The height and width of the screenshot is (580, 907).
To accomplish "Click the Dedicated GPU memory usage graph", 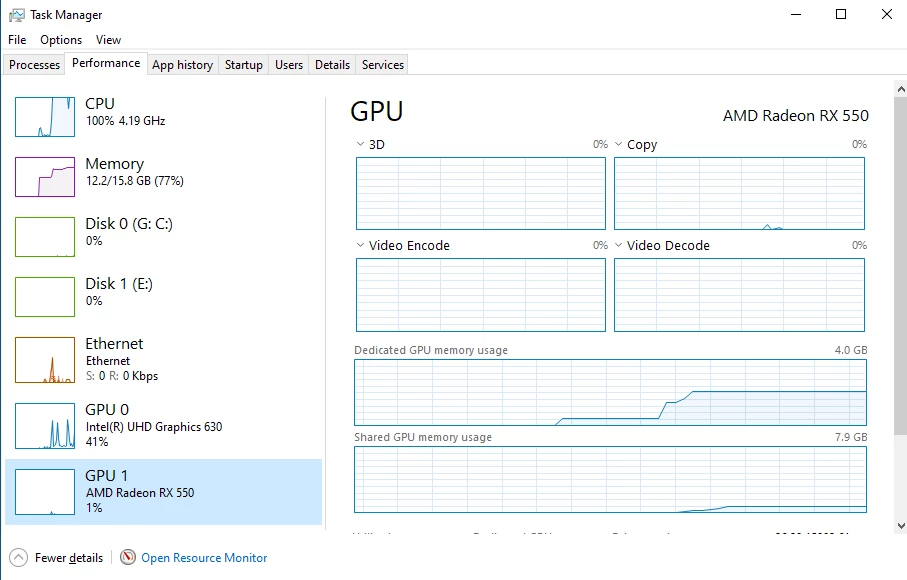I will 610,393.
